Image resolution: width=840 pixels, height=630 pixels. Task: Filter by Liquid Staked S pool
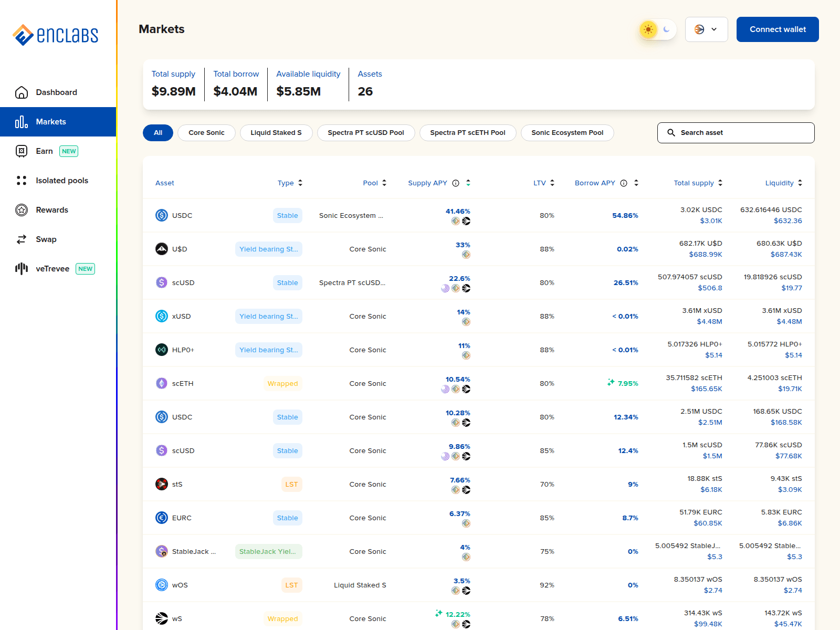point(276,133)
